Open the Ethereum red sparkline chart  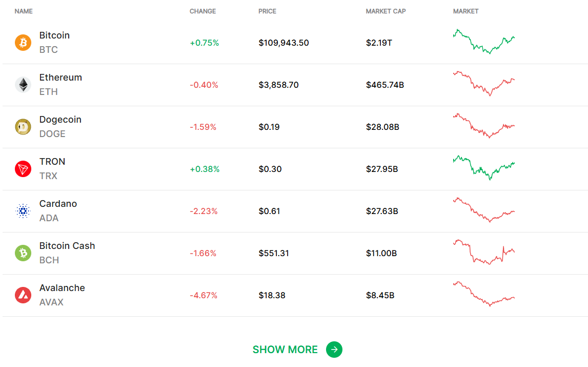point(484,83)
